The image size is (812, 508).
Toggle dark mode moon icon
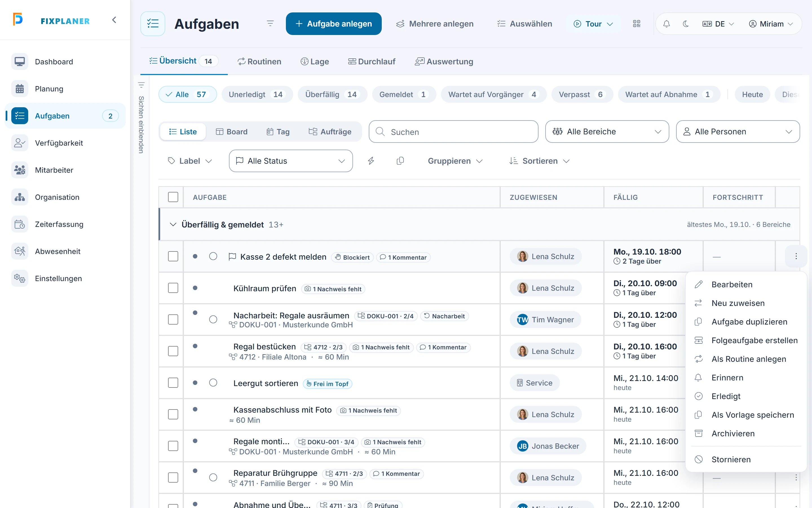[x=686, y=24]
